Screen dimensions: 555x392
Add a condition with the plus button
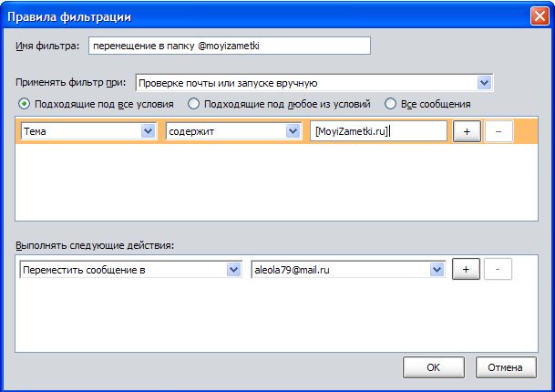pyautogui.click(x=467, y=131)
